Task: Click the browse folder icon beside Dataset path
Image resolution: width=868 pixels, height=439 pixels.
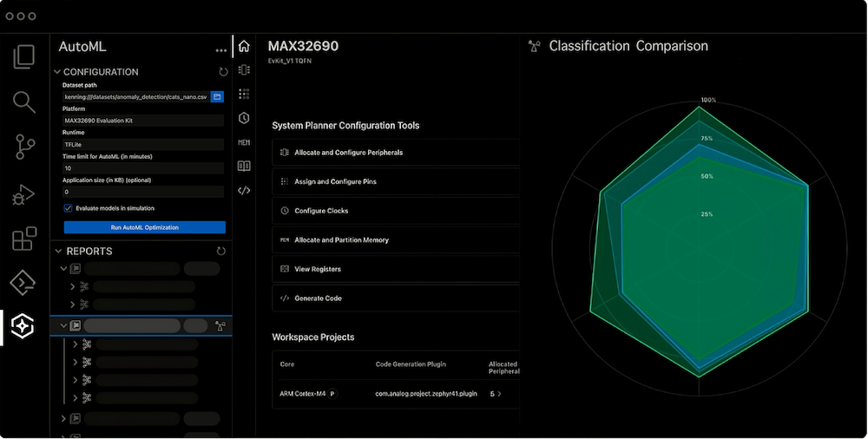Action: (x=218, y=96)
